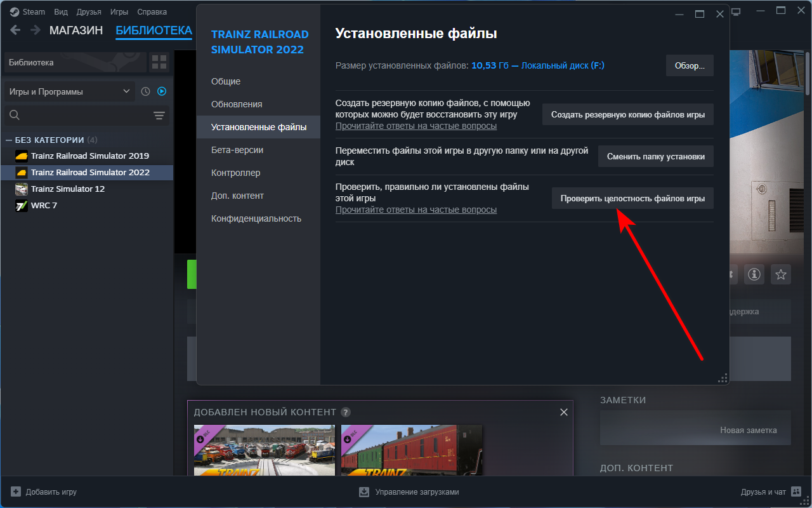The image size is (812, 508).
Task: Close the ДОБАВЛЕН НОВЫЙ КОНТЕНТ panel
Action: [564, 412]
